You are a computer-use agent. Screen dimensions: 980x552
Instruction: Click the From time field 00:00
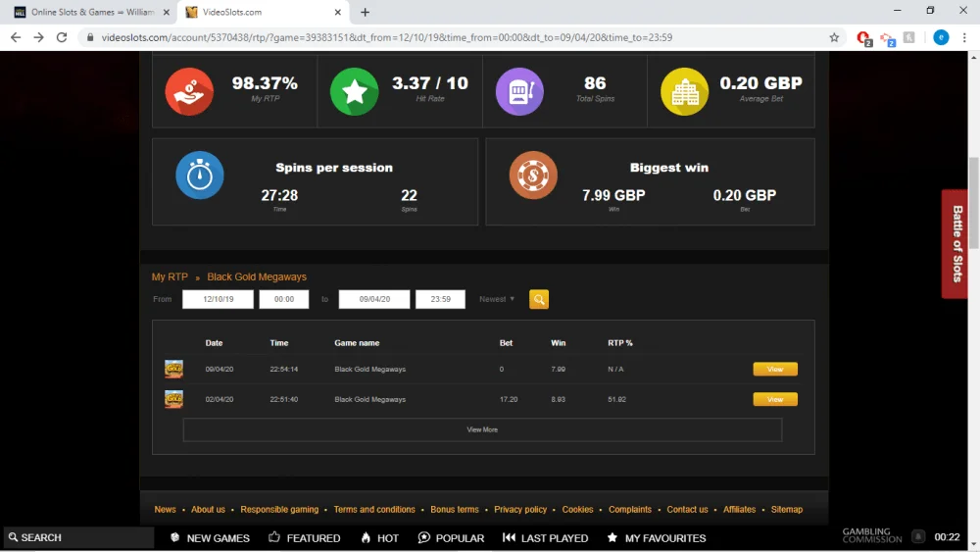pyautogui.click(x=284, y=299)
